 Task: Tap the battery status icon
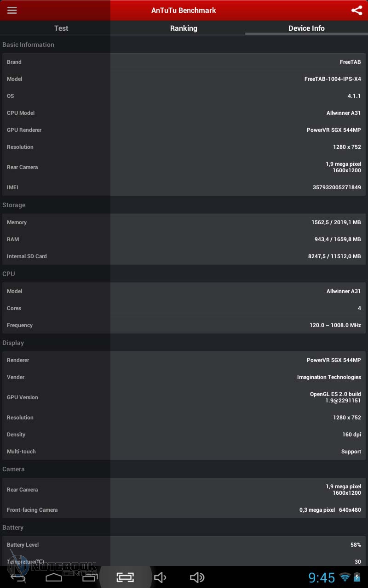(357, 577)
